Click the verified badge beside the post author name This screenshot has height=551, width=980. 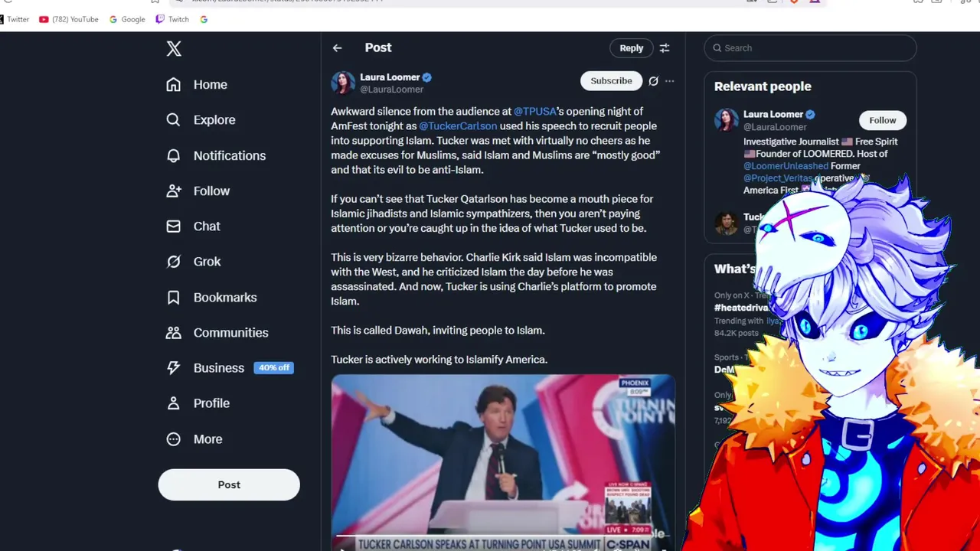427,77
